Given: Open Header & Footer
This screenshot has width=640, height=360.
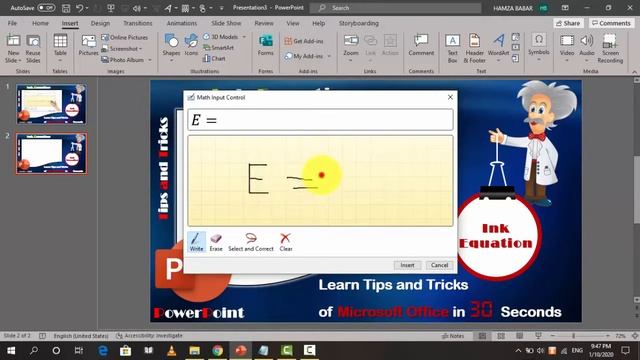Looking at the screenshot, I should [474, 49].
